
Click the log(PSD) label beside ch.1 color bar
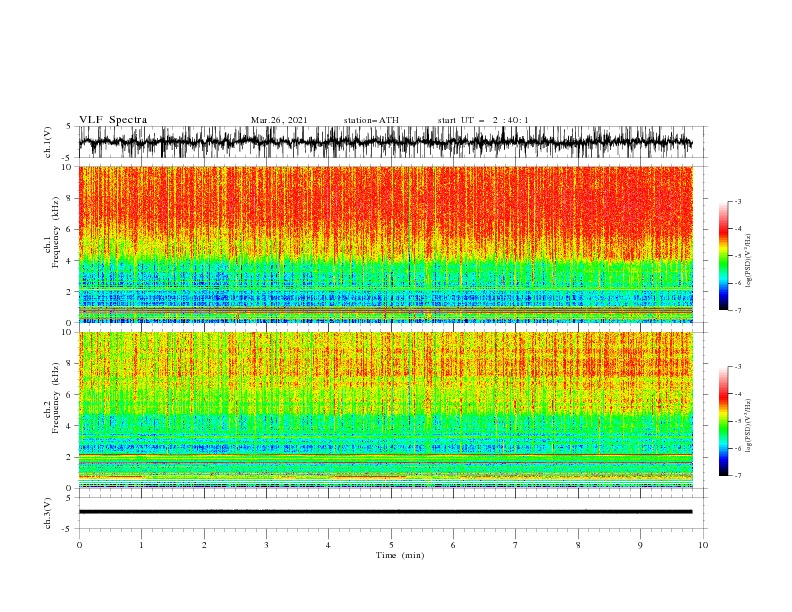[x=748, y=261]
